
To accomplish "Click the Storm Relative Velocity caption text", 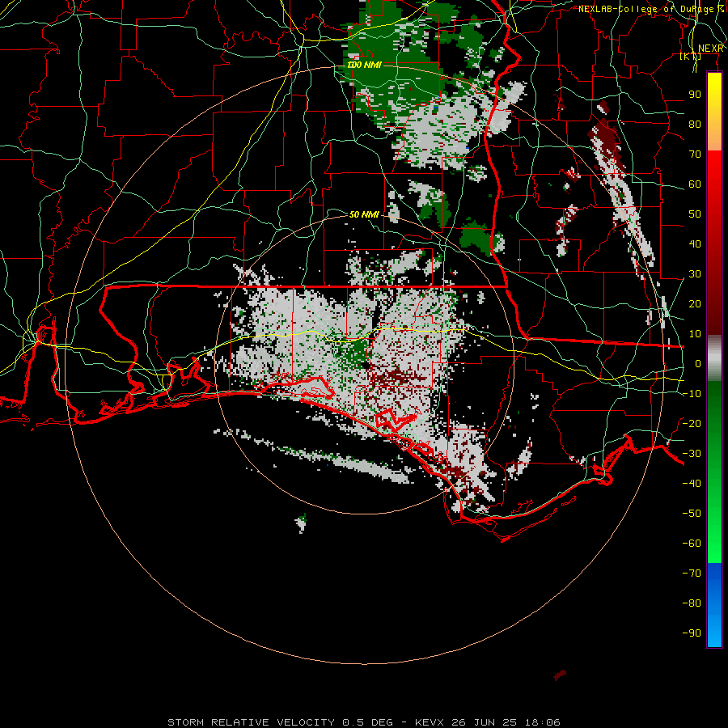I will [364, 722].
